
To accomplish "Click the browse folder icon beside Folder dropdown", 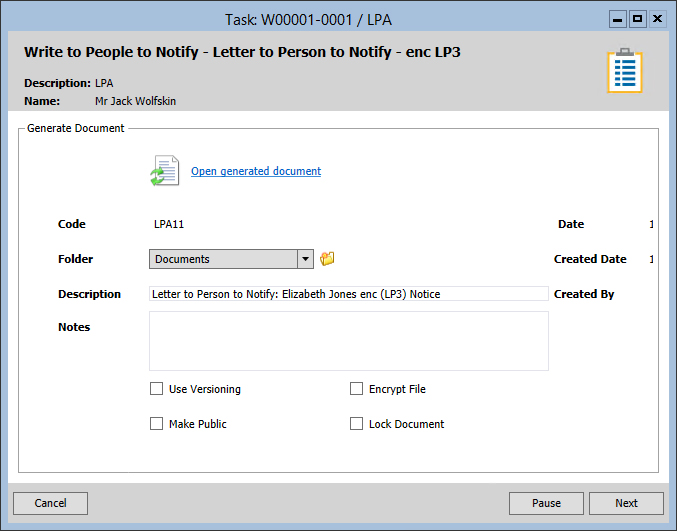I will pos(327,259).
